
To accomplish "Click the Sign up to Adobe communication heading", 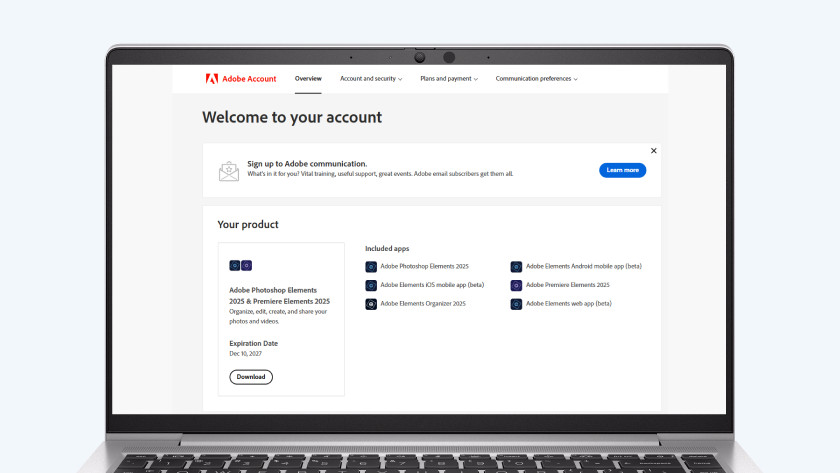I will click(x=307, y=163).
